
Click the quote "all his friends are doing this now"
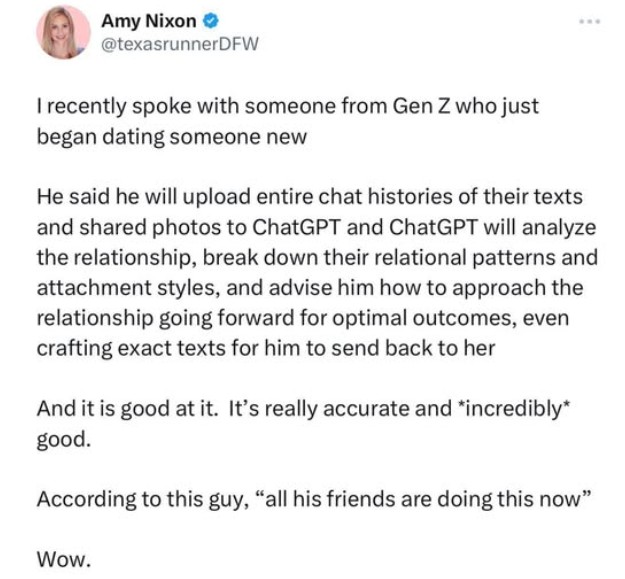click(432, 499)
